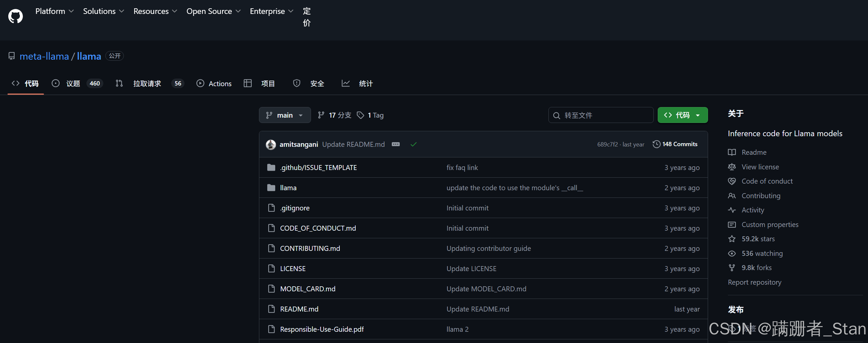Open the "Update LICENSE" commit message

coord(471,269)
